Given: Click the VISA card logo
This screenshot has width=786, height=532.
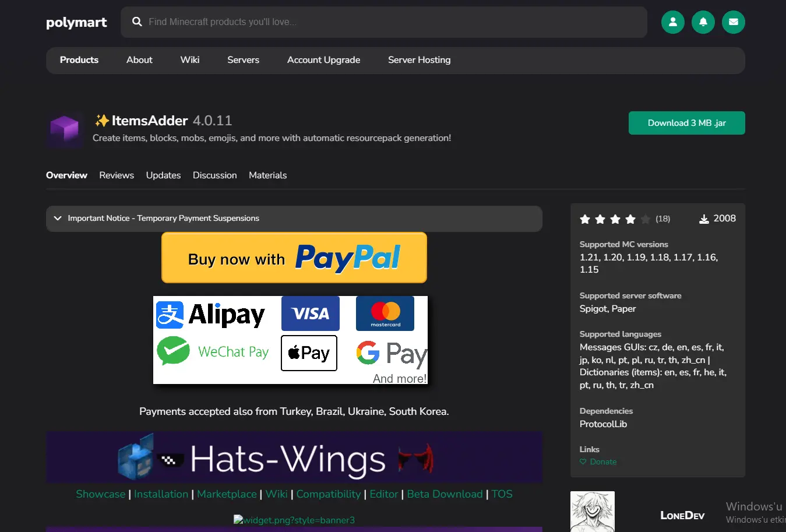Looking at the screenshot, I should click(311, 313).
